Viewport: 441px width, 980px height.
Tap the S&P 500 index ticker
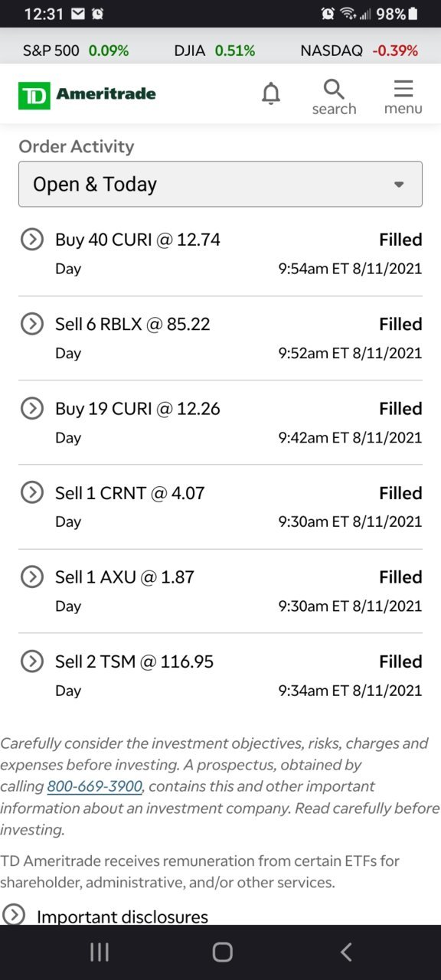pyautogui.click(x=76, y=51)
